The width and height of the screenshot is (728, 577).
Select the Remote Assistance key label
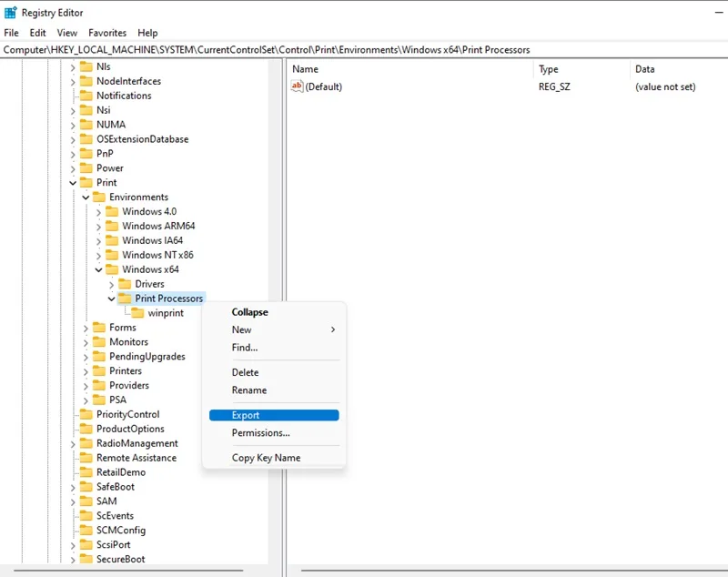[136, 458]
